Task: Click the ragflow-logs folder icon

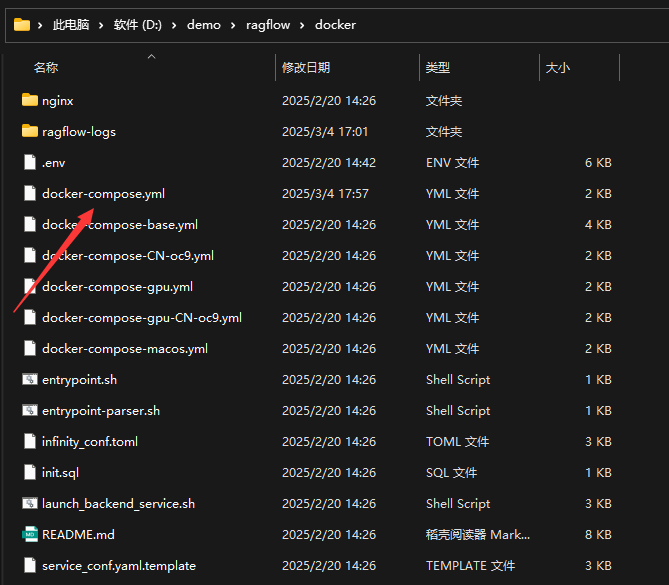Action: (x=29, y=131)
